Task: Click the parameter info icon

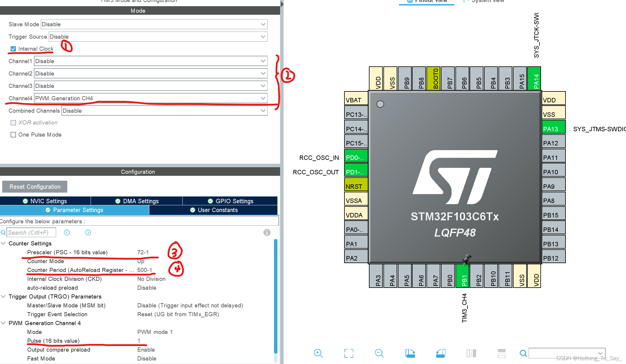Action: tap(267, 232)
